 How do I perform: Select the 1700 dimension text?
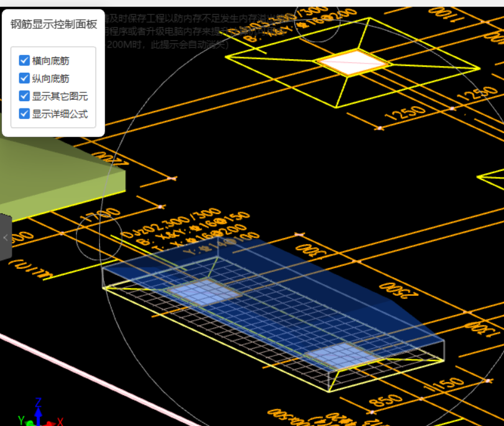pyautogui.click(x=101, y=215)
